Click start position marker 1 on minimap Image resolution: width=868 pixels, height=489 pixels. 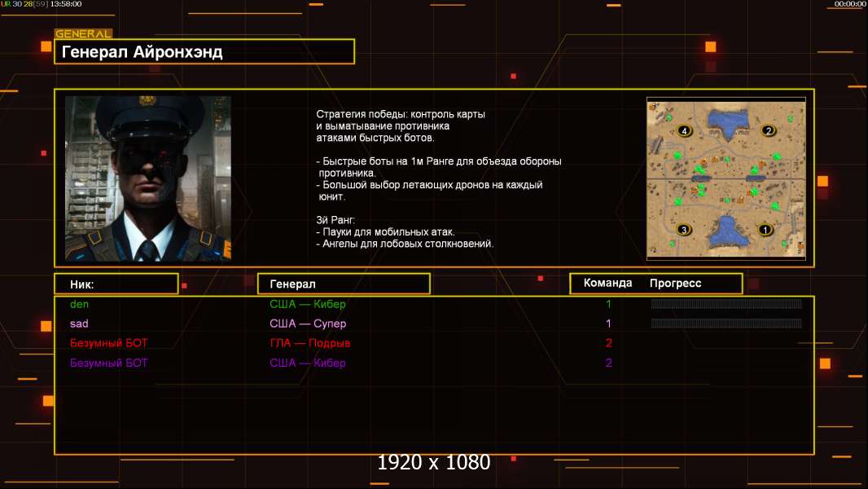(765, 230)
